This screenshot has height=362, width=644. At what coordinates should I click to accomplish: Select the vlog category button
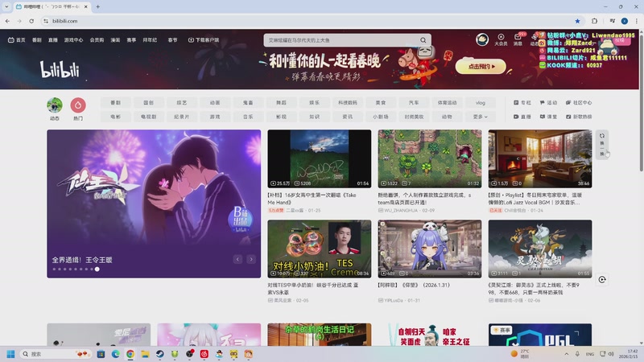pos(480,103)
